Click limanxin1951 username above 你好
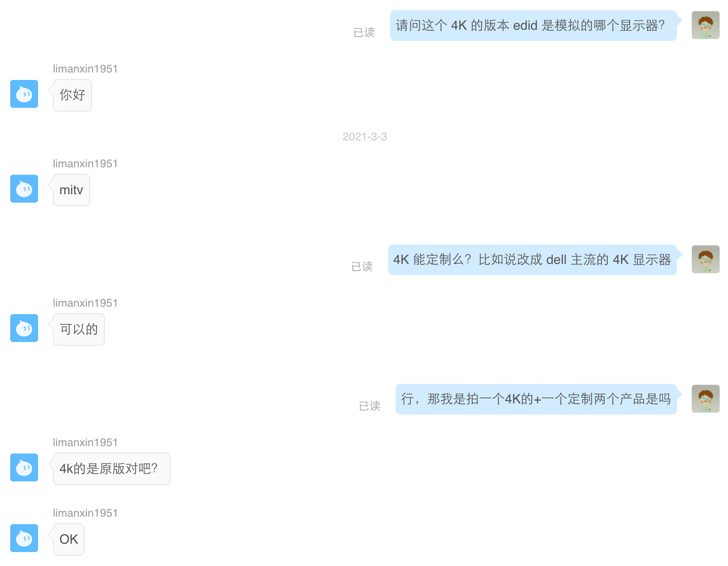The width and height of the screenshot is (728, 566). (x=85, y=69)
